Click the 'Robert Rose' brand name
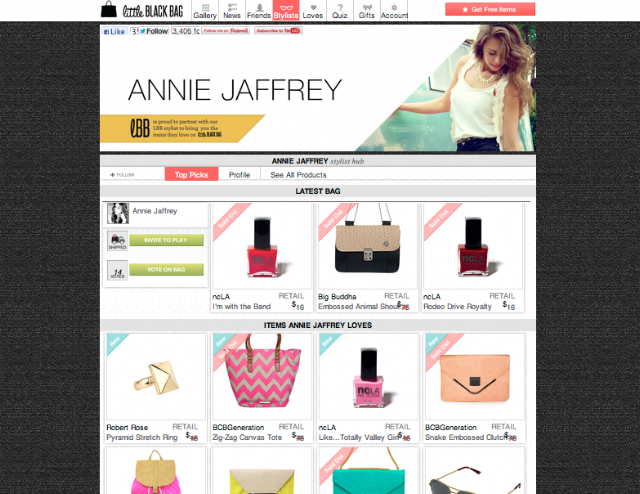640x494 pixels. click(127, 427)
